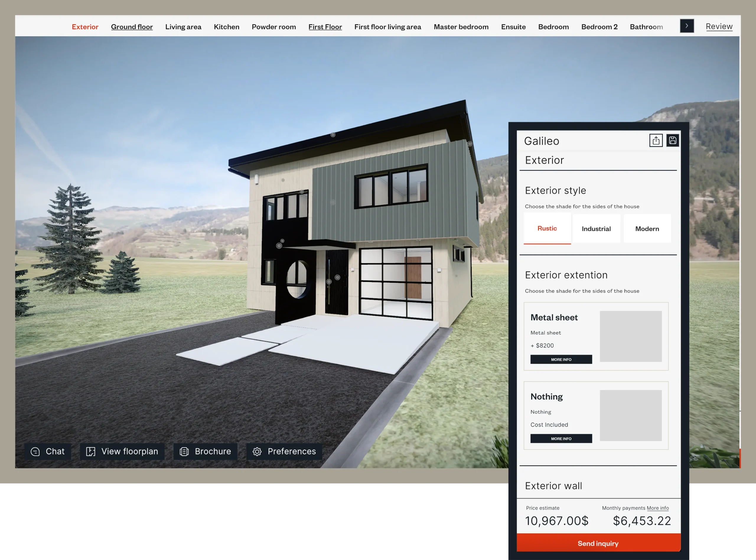Click the hotspot marker on the roof edge
This screenshot has width=756, height=560.
[333, 134]
